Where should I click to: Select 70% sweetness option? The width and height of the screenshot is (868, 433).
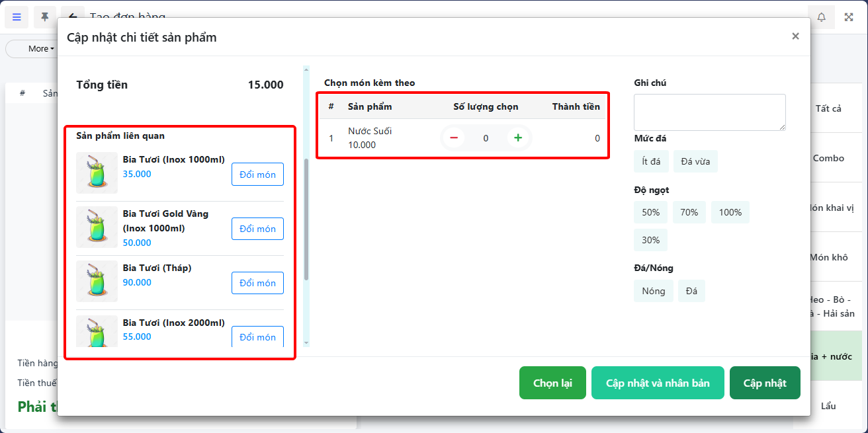689,212
